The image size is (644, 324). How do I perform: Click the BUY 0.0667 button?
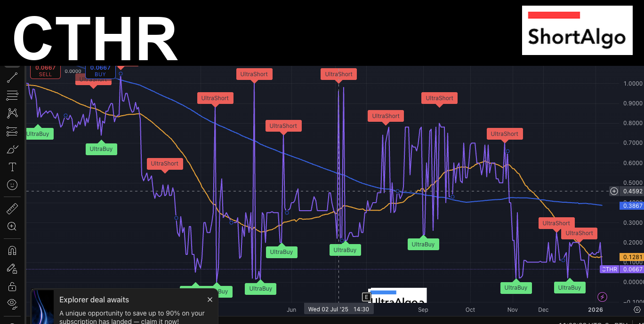pos(100,71)
